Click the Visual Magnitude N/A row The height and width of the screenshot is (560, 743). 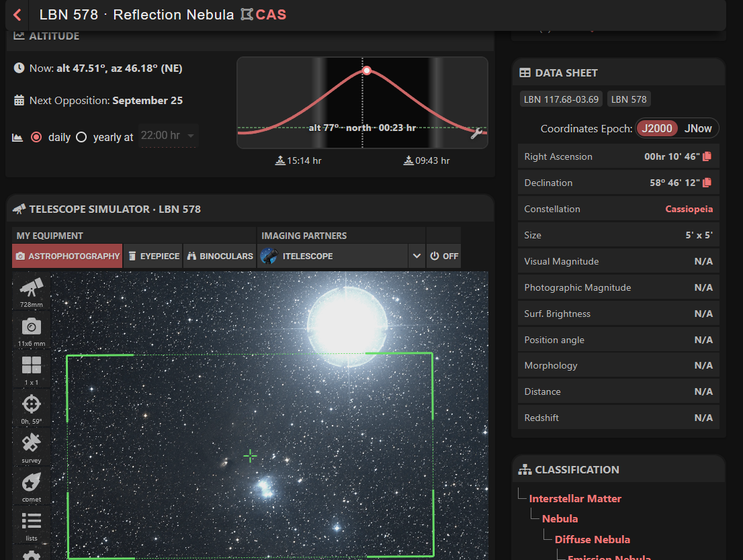[618, 261]
